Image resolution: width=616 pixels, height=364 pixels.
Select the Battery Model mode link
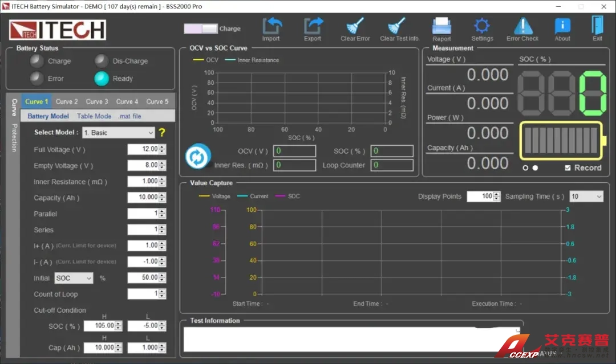(x=48, y=116)
